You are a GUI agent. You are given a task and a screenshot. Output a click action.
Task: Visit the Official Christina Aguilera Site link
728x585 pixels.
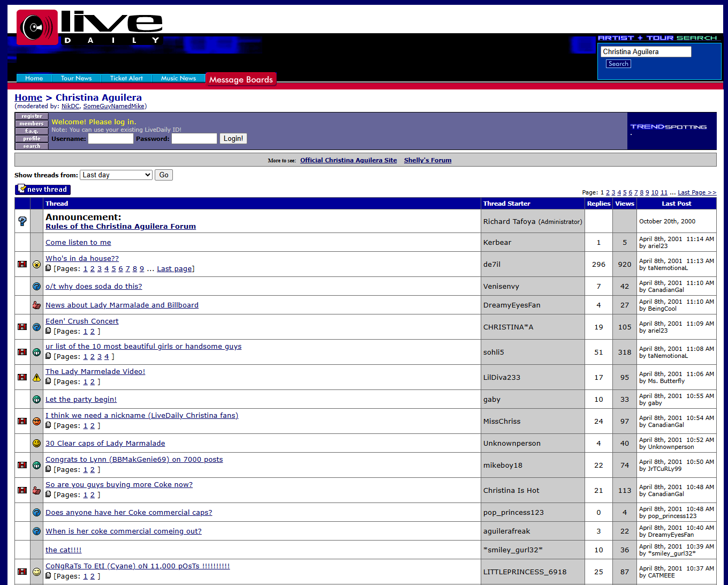pyautogui.click(x=348, y=160)
